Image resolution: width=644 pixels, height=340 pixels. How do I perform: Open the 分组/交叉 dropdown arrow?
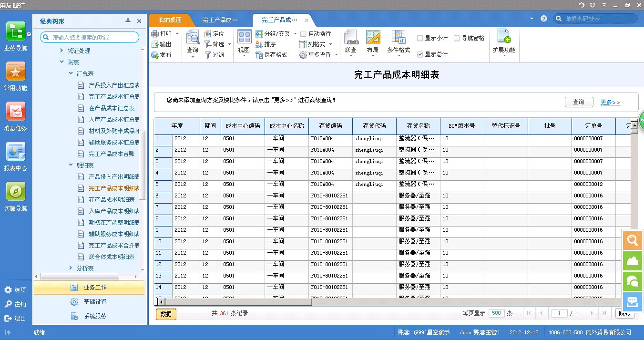(x=295, y=34)
